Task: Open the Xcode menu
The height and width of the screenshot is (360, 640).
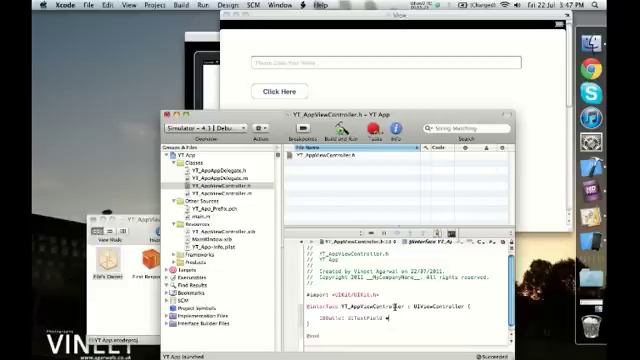Action: (x=65, y=5)
